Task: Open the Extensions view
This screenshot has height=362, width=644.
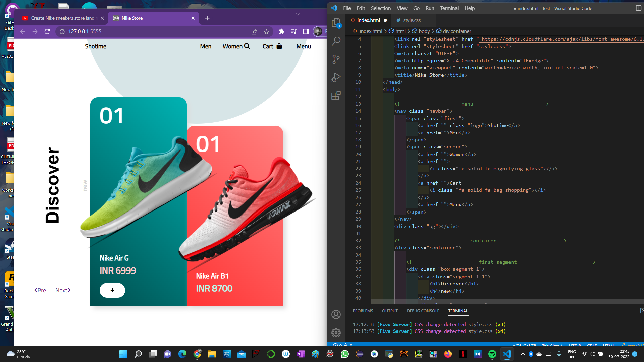Action: pos(336,96)
